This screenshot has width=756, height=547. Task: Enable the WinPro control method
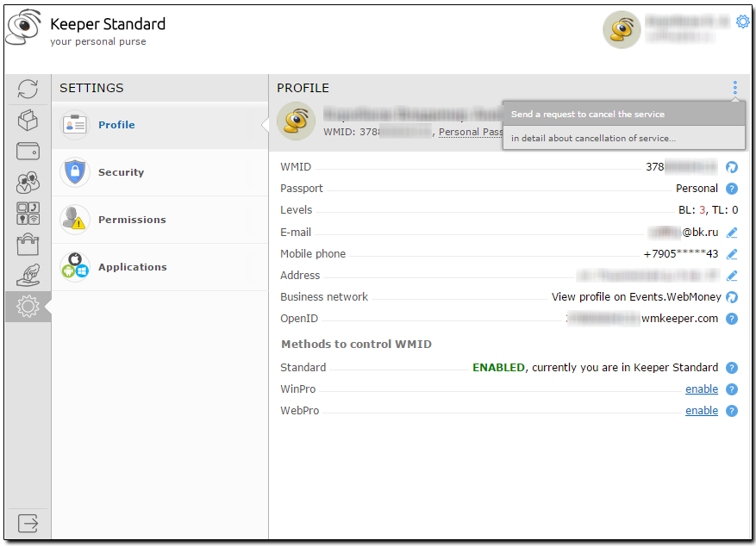[x=702, y=389]
